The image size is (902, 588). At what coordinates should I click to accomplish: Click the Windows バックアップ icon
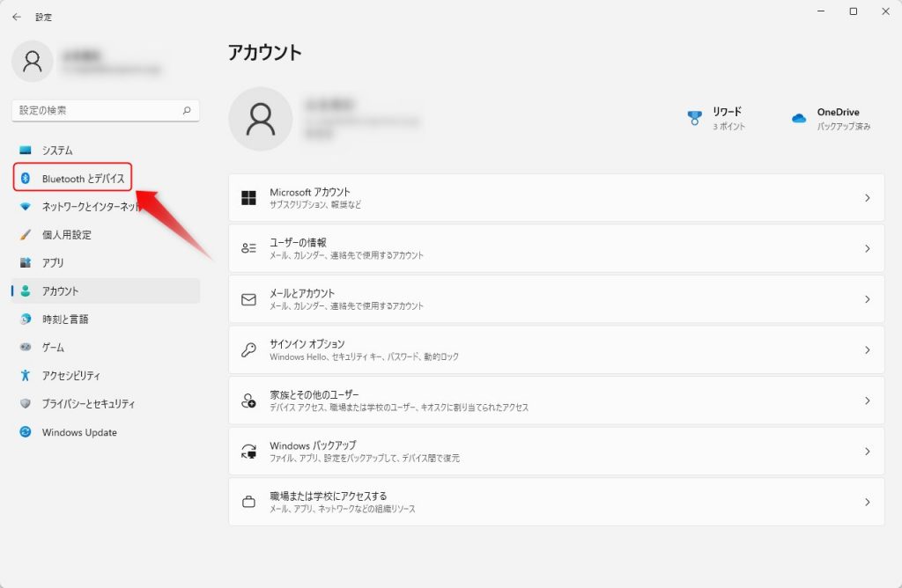pos(248,452)
